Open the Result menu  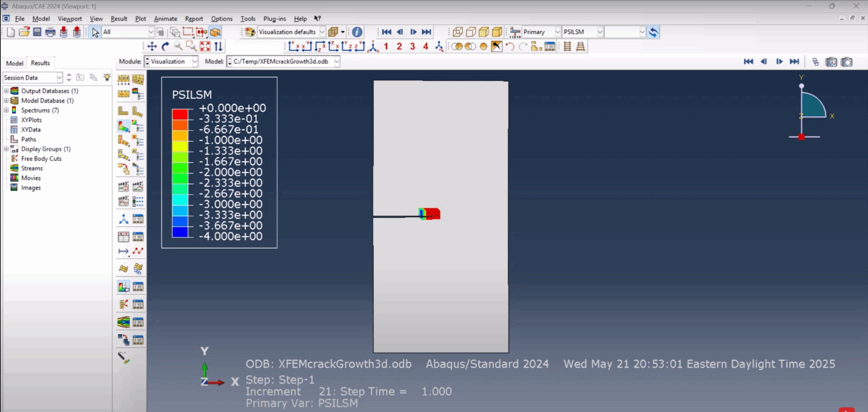119,19
